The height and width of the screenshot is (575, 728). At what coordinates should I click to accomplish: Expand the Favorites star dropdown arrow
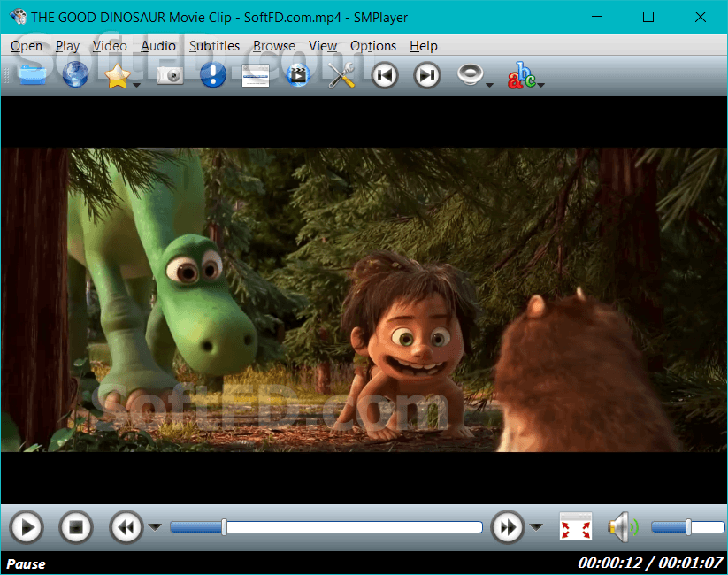click(136, 85)
